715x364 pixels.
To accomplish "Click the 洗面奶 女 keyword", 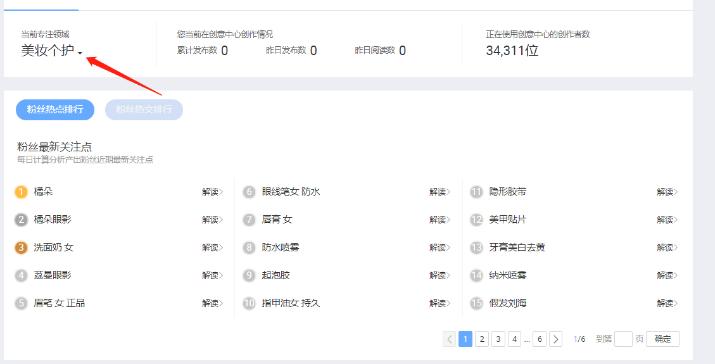I will [53, 247].
